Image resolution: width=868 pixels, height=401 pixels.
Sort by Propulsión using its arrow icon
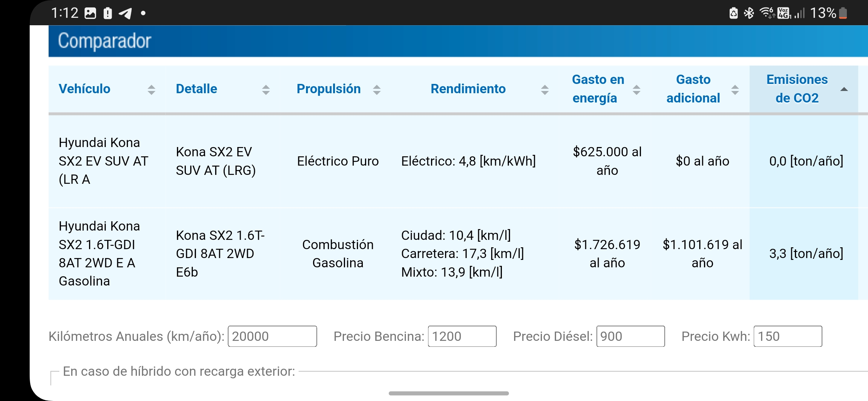[x=377, y=89]
